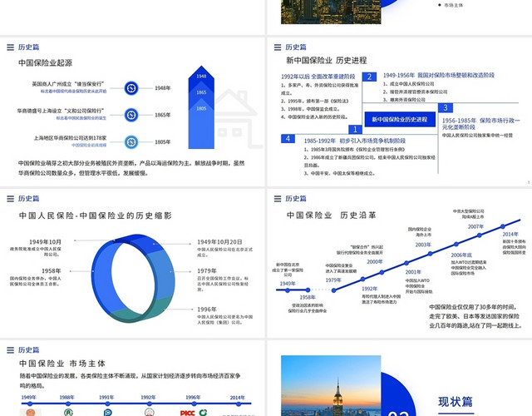Click the 1979年 label right of the ring
The height and width of the screenshot is (416, 532).
point(207,271)
